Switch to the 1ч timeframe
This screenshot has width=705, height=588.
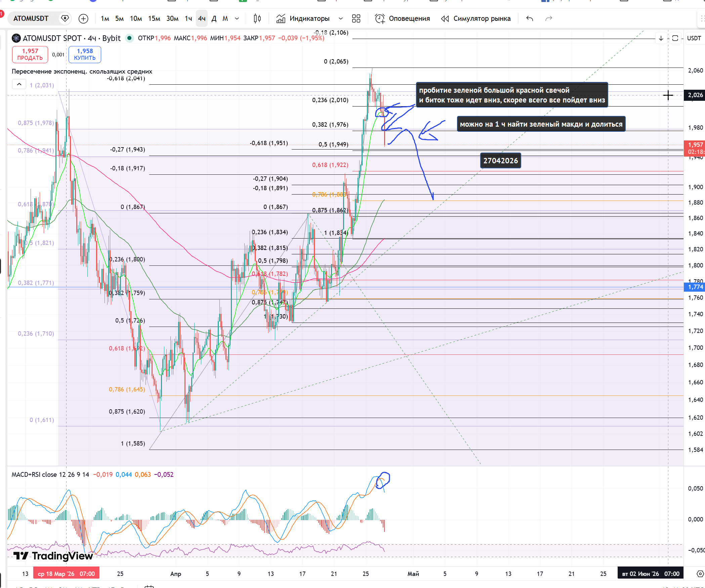tap(188, 18)
